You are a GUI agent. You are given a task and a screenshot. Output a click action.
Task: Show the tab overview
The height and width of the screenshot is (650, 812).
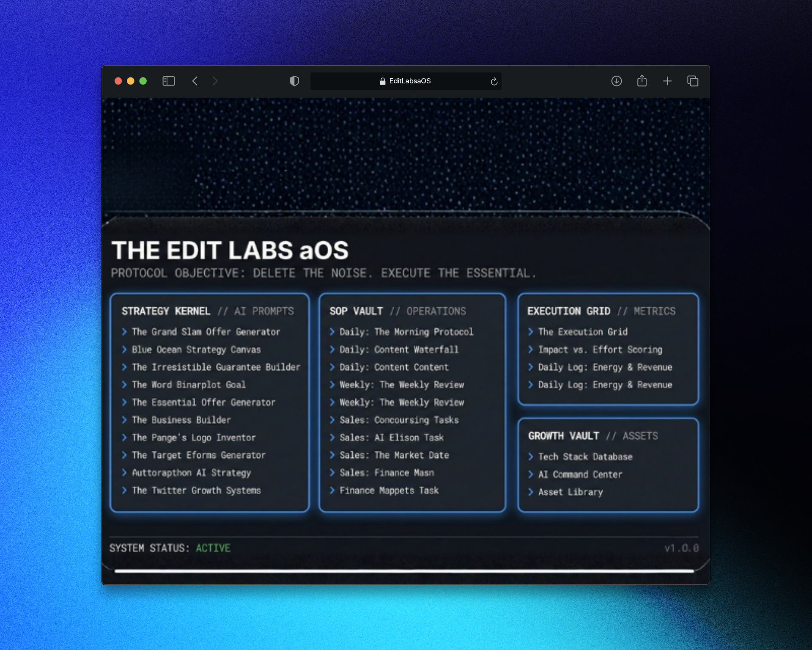coord(693,81)
